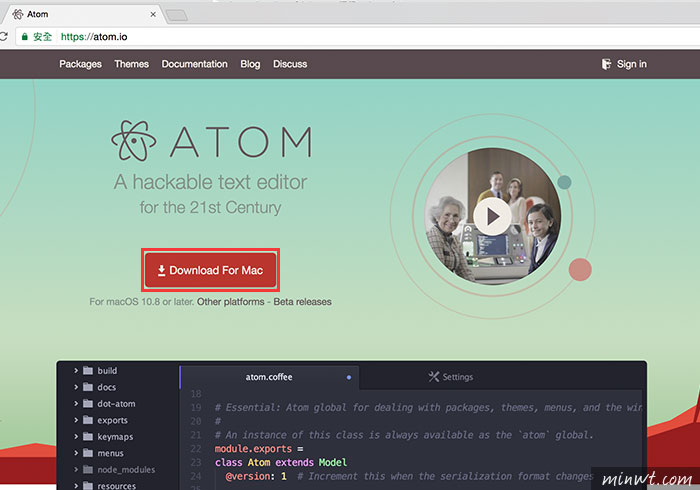Screen dimensions: 700x490
Task: Expand the resources folder chevron
Action: click(76, 486)
